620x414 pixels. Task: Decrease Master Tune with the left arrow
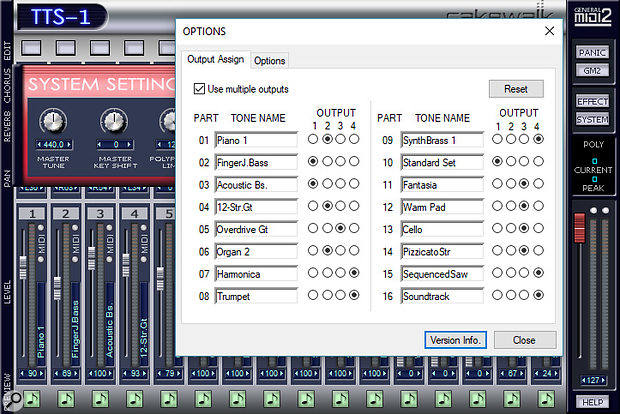(x=39, y=145)
